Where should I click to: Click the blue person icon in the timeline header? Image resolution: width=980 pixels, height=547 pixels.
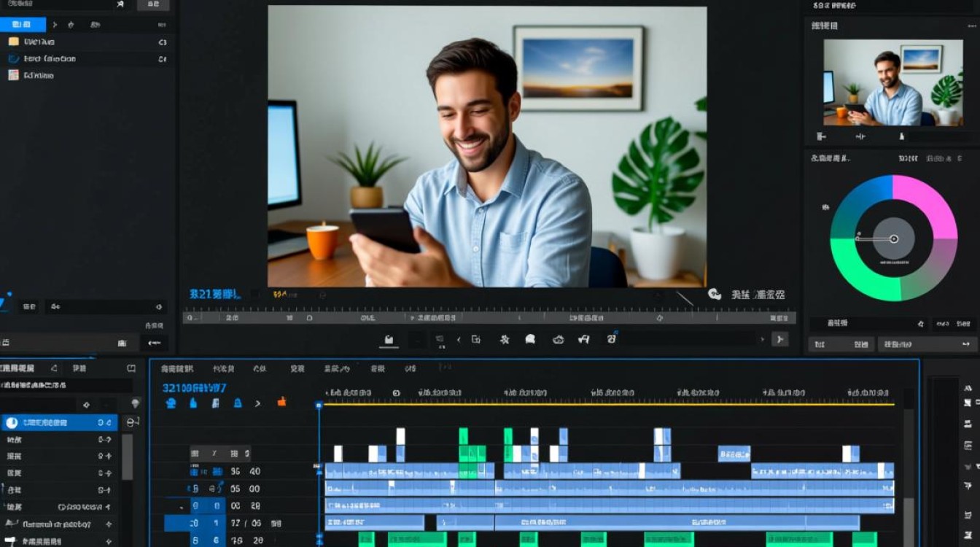coord(171,403)
